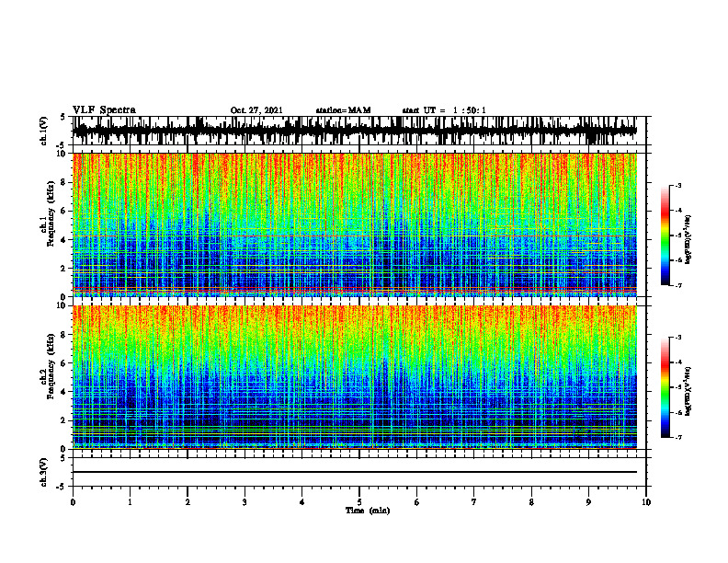
Task: Select the "-5" tick on the ch.3(V) axis
Action: [x=63, y=487]
